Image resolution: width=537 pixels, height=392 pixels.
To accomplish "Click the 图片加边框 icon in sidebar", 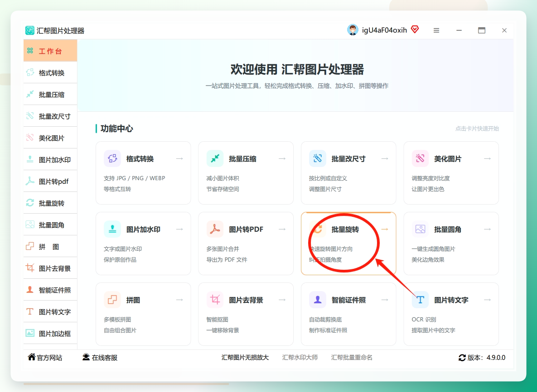I will (x=30, y=333).
